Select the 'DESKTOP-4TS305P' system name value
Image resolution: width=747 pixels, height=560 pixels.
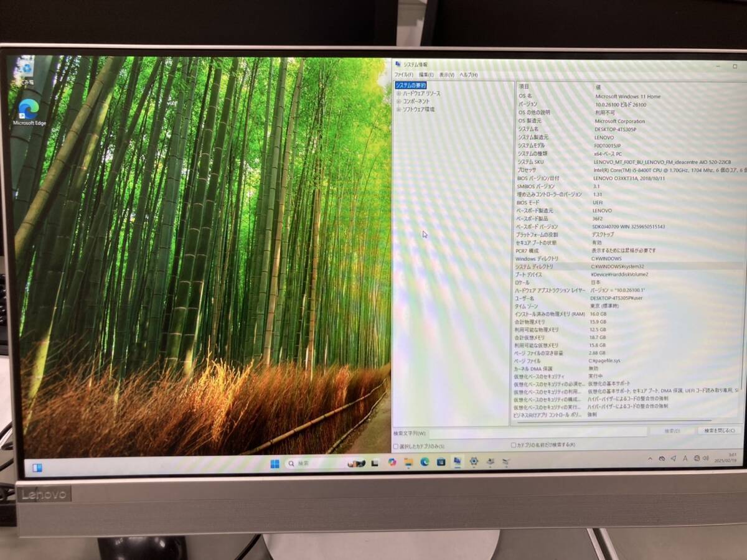point(616,129)
